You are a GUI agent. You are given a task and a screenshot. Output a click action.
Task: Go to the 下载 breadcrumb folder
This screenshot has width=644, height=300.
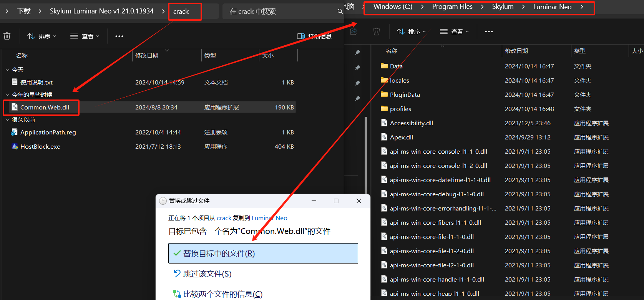click(x=24, y=11)
